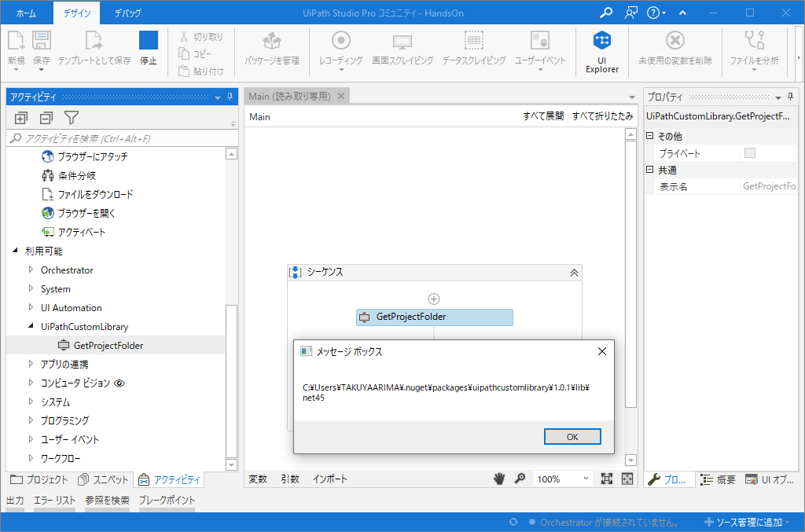Open Screen Scraping (画面スクレイピング)
This screenshot has height=532, width=805.
(x=402, y=48)
